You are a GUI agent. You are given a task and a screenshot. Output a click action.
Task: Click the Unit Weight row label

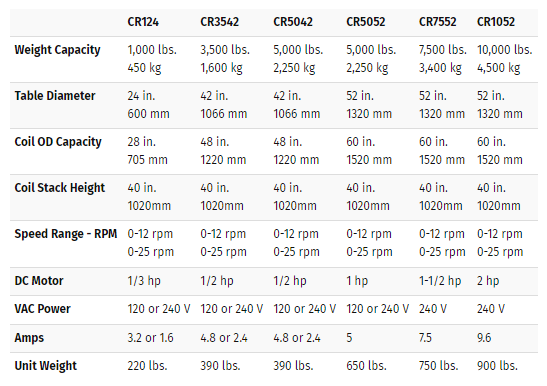pos(46,366)
